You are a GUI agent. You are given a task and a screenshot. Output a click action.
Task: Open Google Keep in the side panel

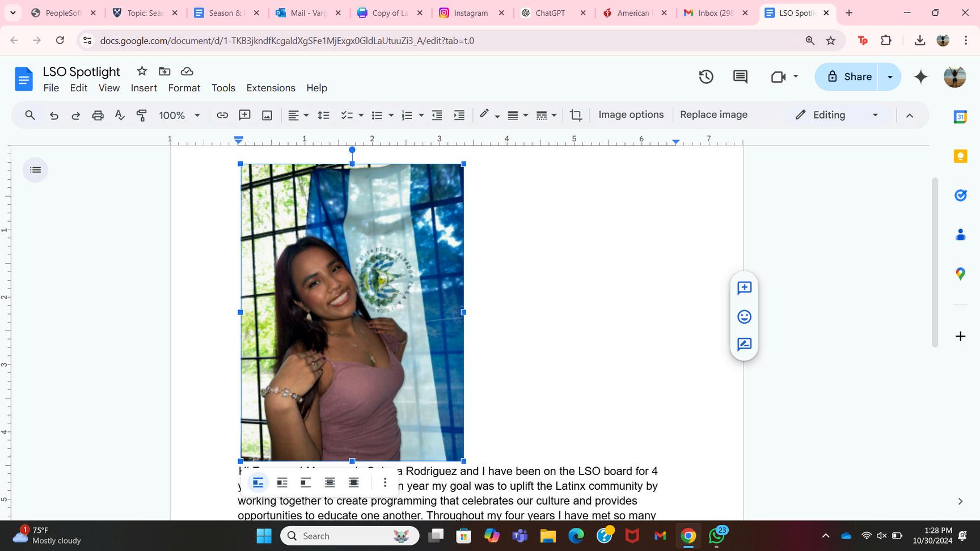(x=960, y=156)
